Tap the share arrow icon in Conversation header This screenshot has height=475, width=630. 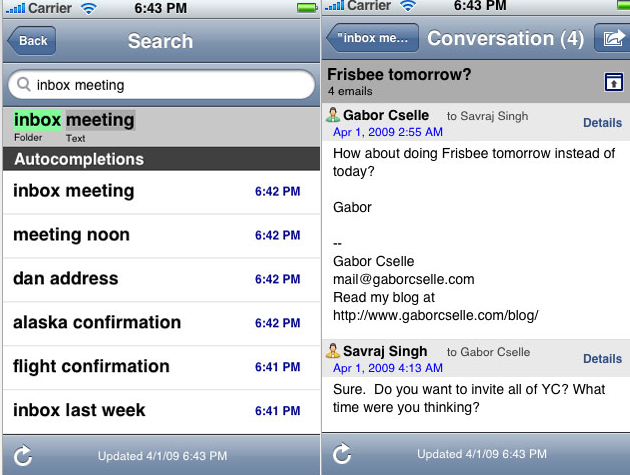click(x=610, y=39)
